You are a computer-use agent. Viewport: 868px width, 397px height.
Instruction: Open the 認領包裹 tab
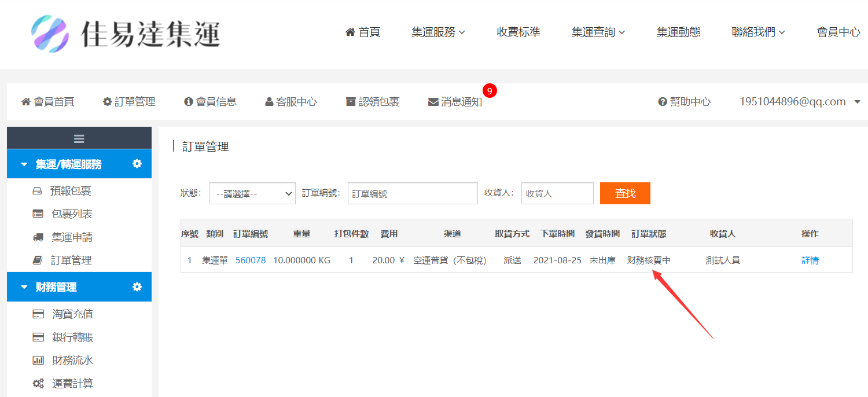[x=373, y=102]
